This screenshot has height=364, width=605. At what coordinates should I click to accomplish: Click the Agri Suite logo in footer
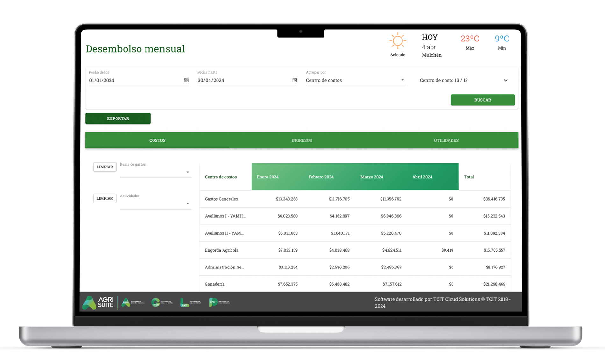98,302
